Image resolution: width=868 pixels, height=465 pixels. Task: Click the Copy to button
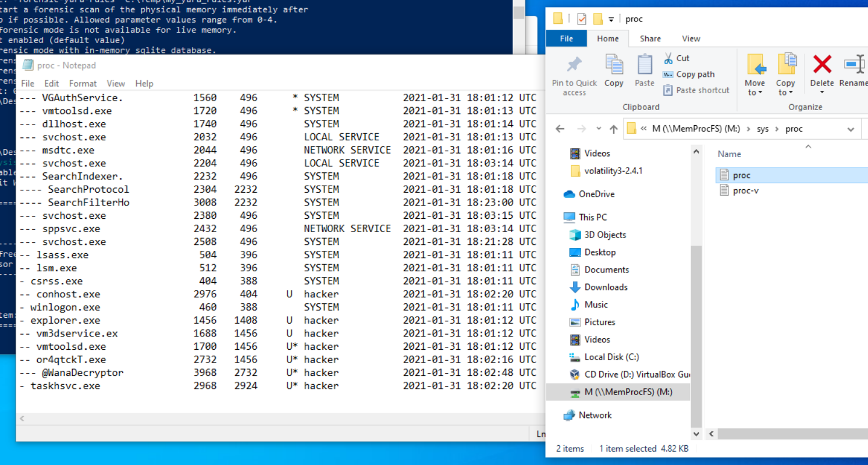(785, 74)
